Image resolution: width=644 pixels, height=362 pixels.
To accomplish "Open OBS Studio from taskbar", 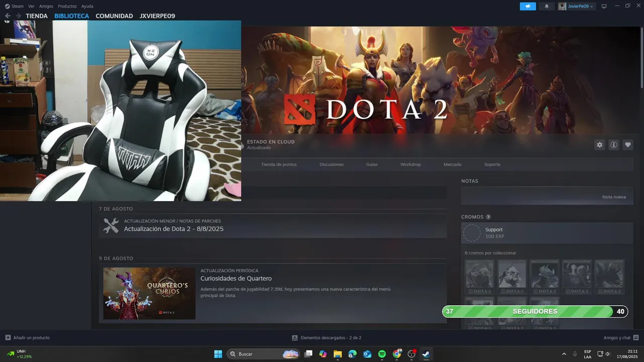I will point(412,354).
